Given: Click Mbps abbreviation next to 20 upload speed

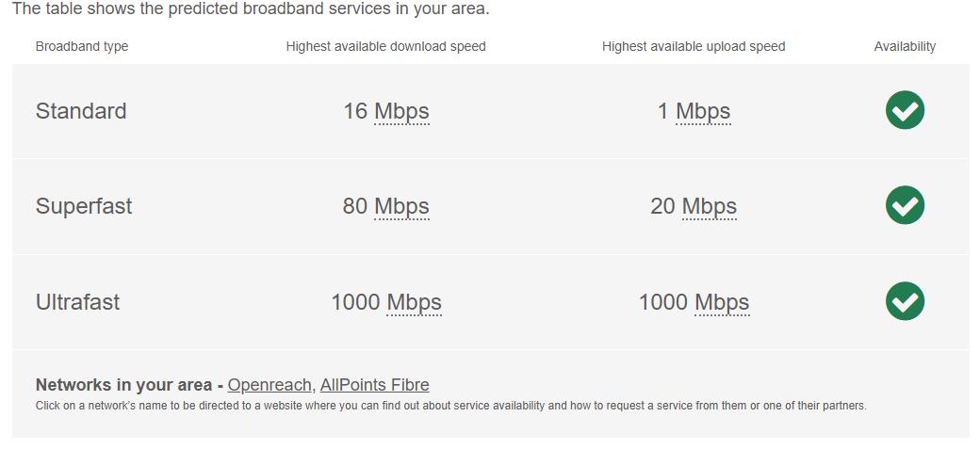Looking at the screenshot, I should pyautogui.click(x=710, y=207).
